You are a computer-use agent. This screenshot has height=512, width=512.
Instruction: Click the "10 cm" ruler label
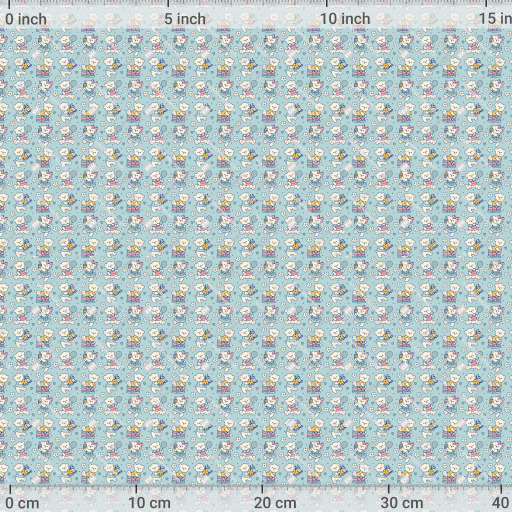[150, 503]
